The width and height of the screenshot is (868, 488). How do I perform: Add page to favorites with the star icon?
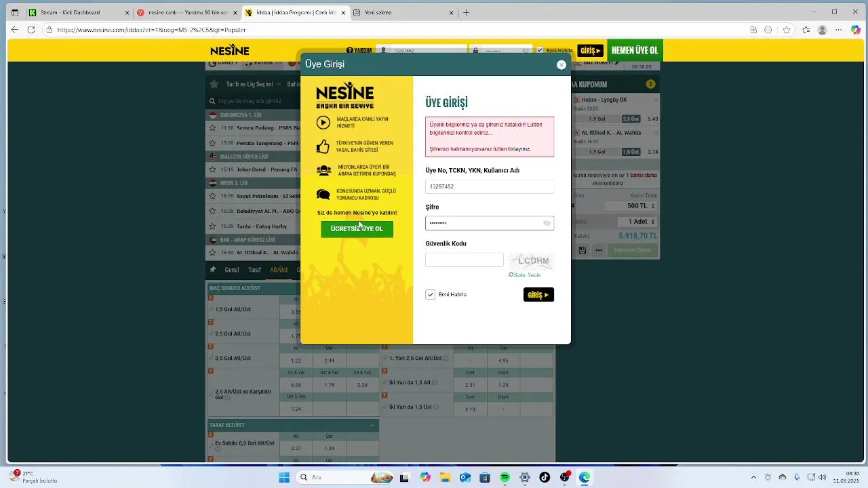[787, 30]
